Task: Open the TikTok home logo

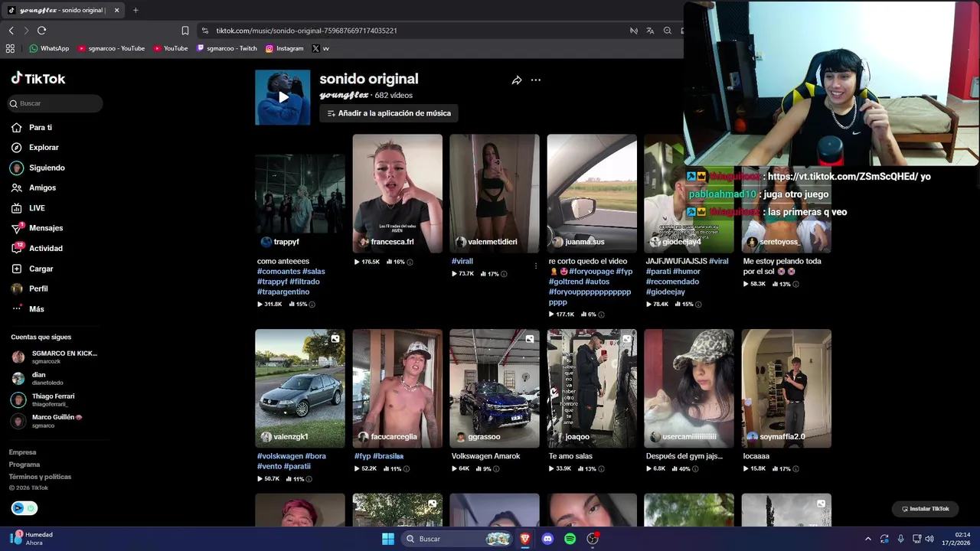Action: [x=38, y=78]
